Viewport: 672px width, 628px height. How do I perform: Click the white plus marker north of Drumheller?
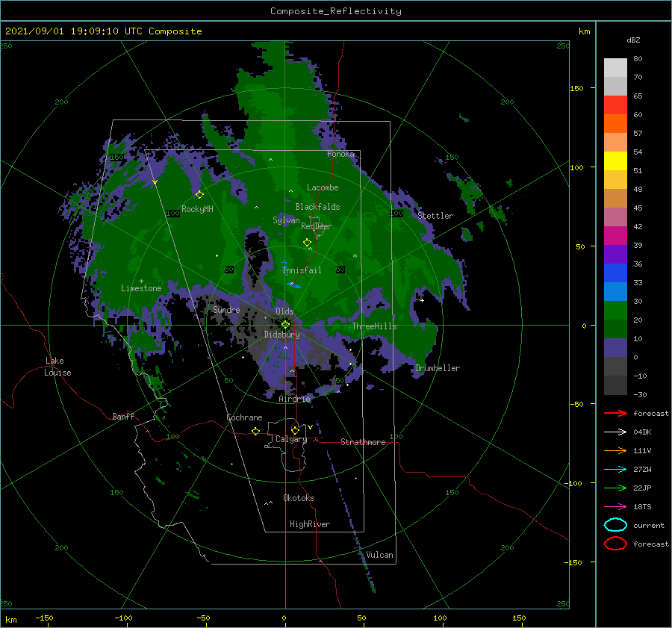(x=422, y=300)
